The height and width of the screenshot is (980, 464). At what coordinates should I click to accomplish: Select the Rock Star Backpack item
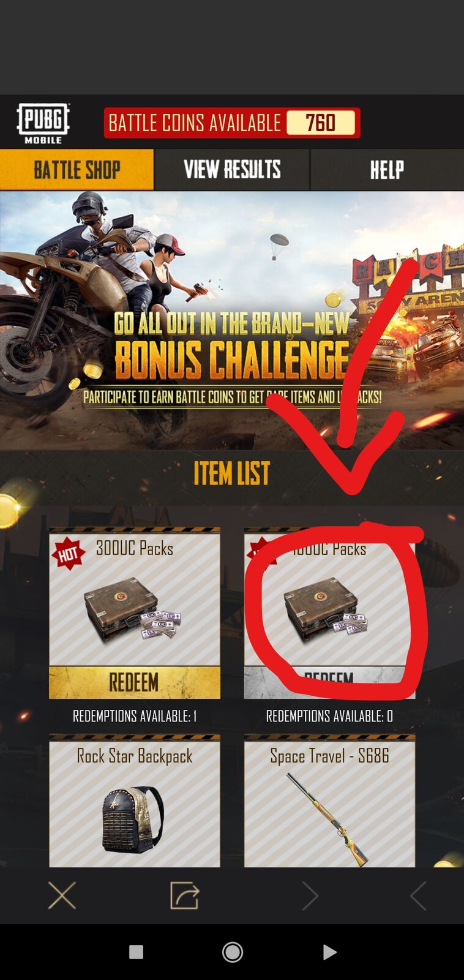coord(135,802)
